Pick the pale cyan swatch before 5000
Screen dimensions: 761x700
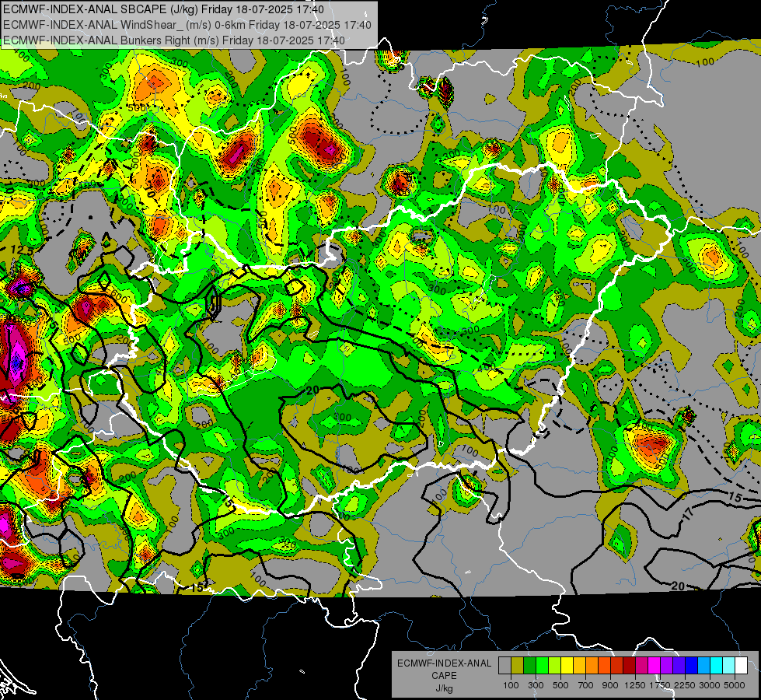(x=729, y=666)
